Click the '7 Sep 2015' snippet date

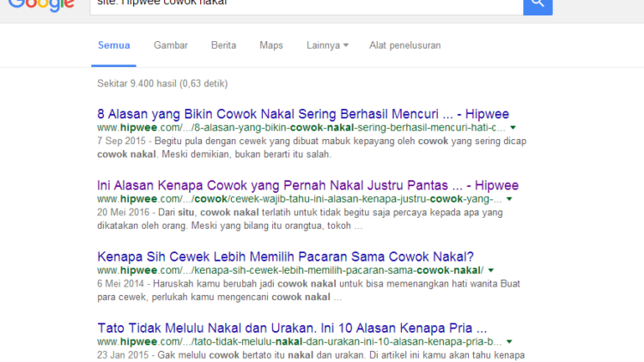122,141
